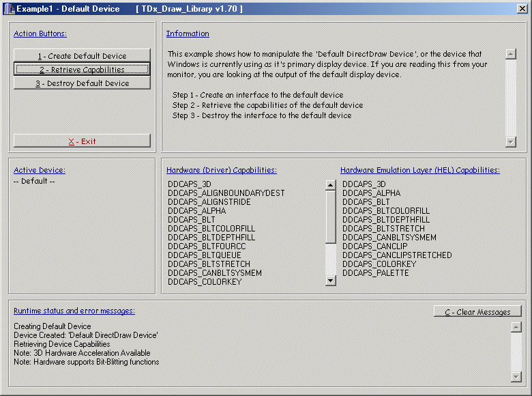Click the '2 - Retrieve Capabilities' button
The height and width of the screenshot is (396, 532).
82,70
